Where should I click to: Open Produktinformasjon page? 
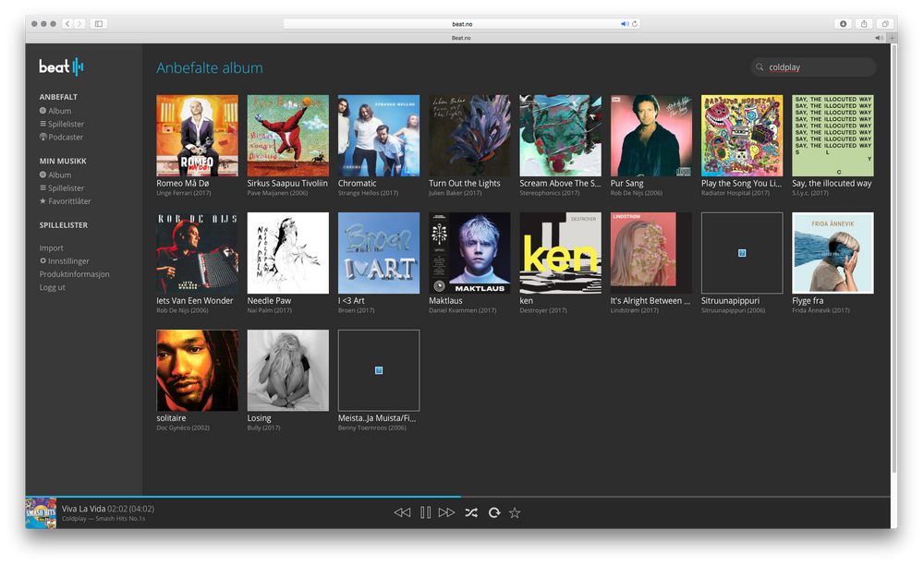74,274
